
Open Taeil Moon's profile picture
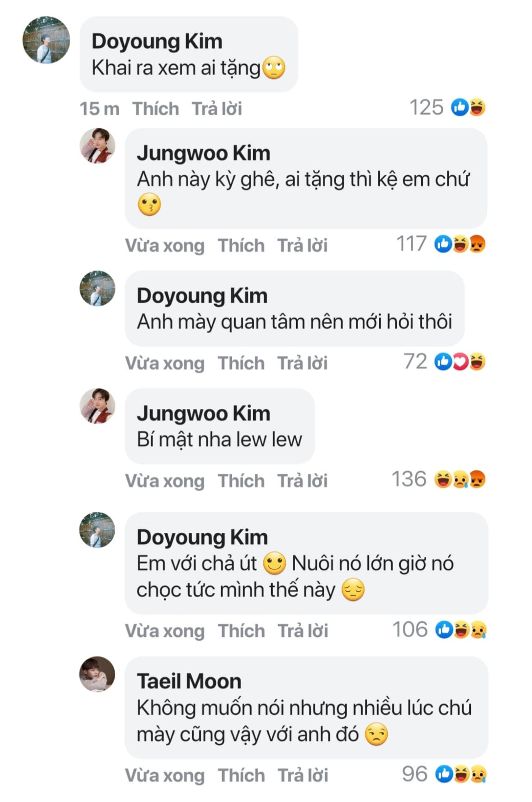tap(97, 674)
